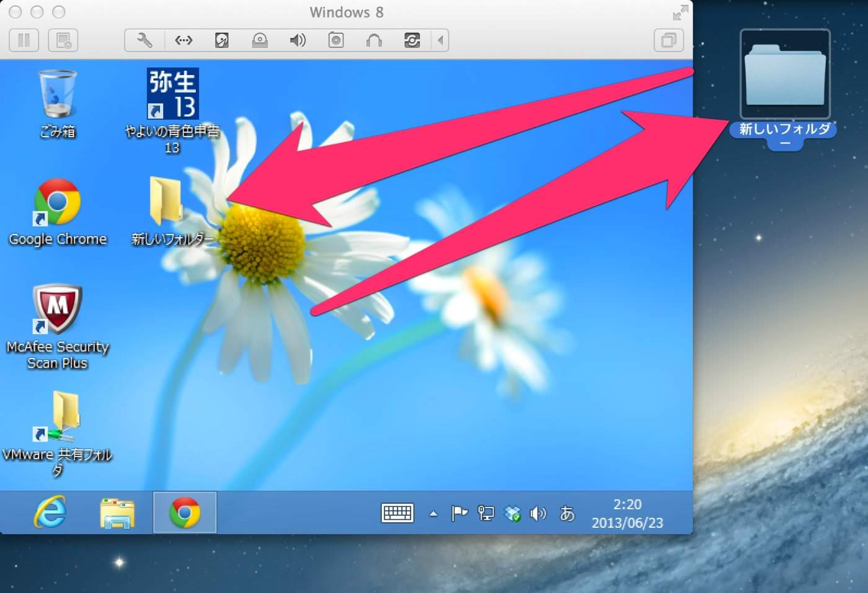This screenshot has width=868, height=593.
Task: Select the ごみ箱 recycle bin icon
Action: coord(58,104)
